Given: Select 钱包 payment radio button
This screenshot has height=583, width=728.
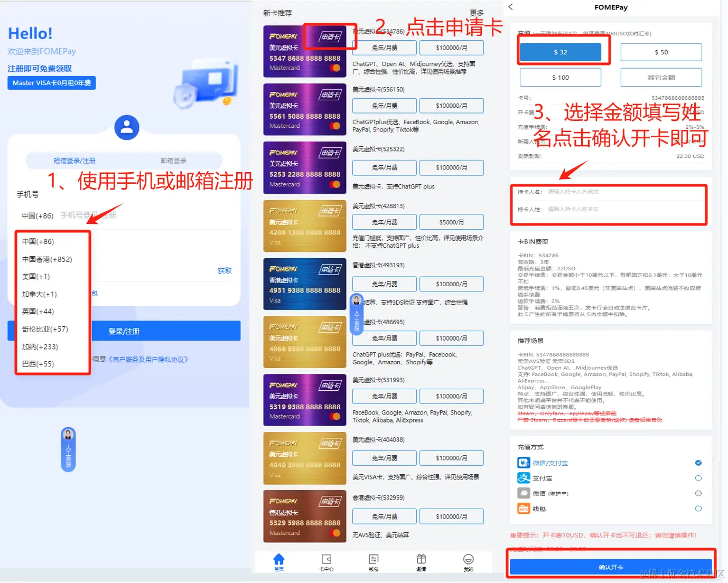Looking at the screenshot, I should [698, 509].
